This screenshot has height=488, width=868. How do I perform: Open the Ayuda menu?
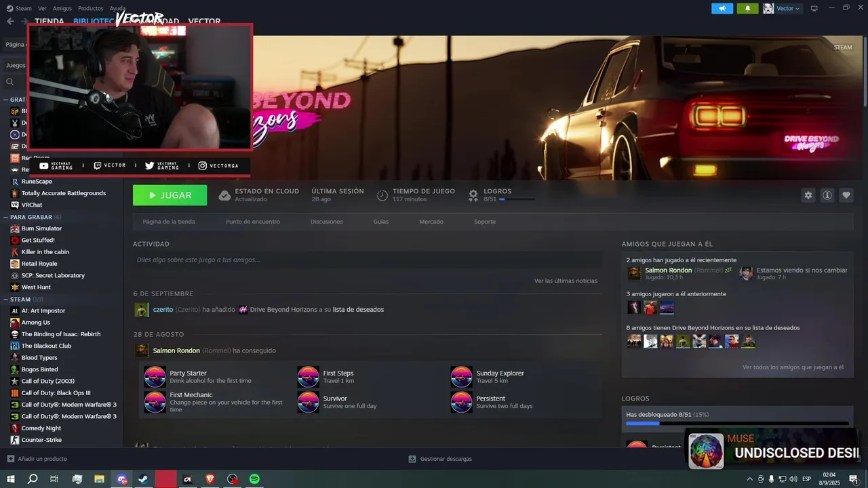coord(117,8)
